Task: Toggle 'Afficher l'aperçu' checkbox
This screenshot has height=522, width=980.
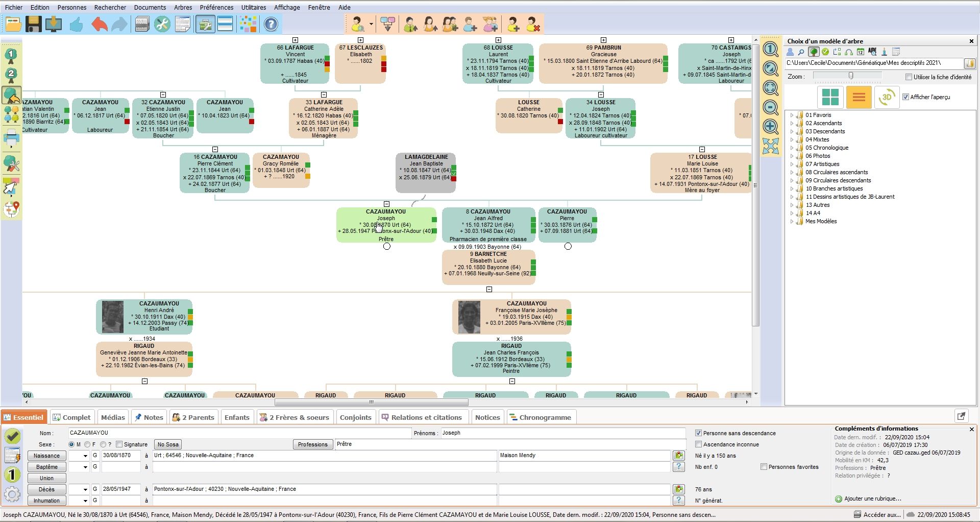Action: tap(905, 97)
